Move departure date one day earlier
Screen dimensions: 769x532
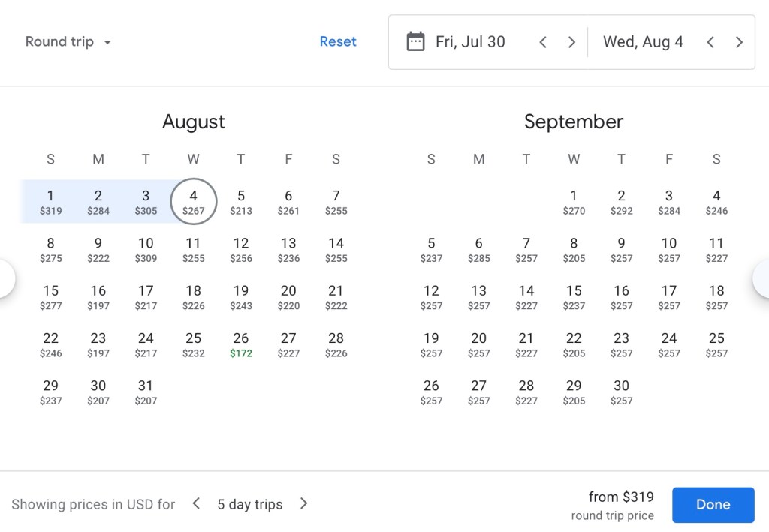[543, 42]
